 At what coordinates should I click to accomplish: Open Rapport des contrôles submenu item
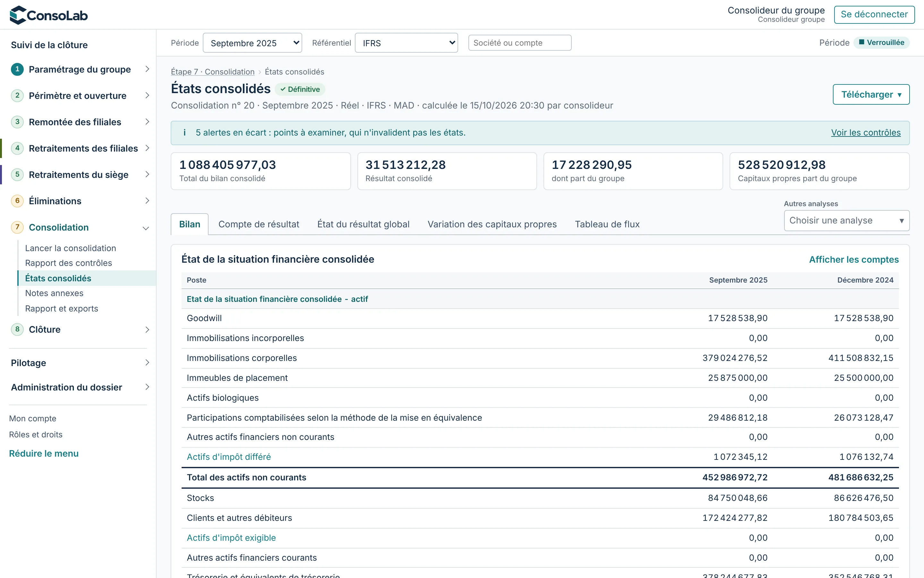point(69,263)
